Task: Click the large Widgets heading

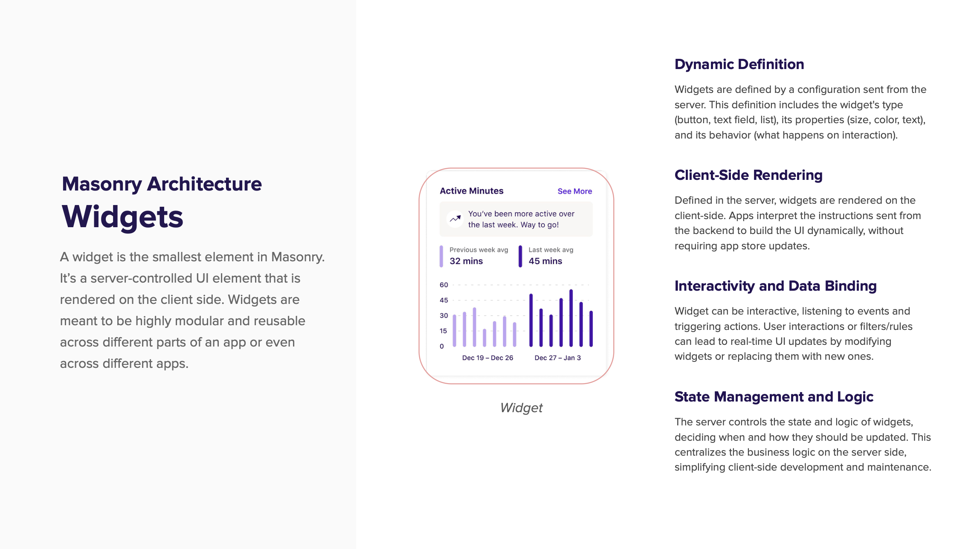Action: pyautogui.click(x=122, y=217)
